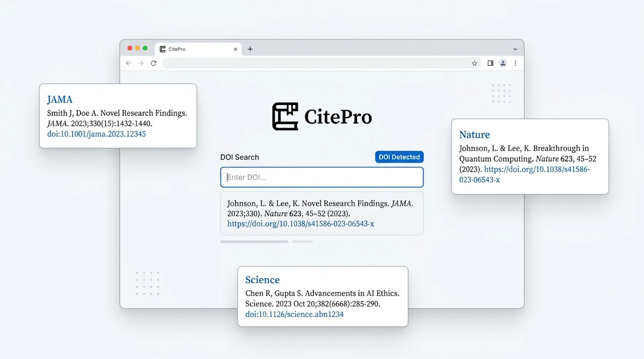
Task: Click the CitePro book logo
Action: [x=285, y=117]
